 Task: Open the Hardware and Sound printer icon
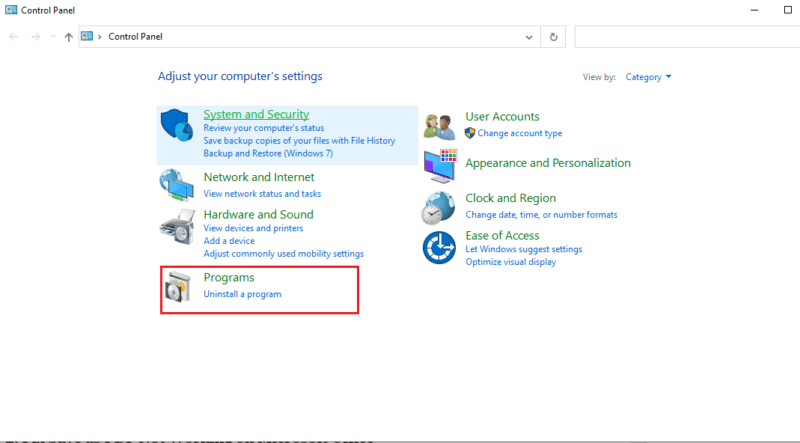177,227
